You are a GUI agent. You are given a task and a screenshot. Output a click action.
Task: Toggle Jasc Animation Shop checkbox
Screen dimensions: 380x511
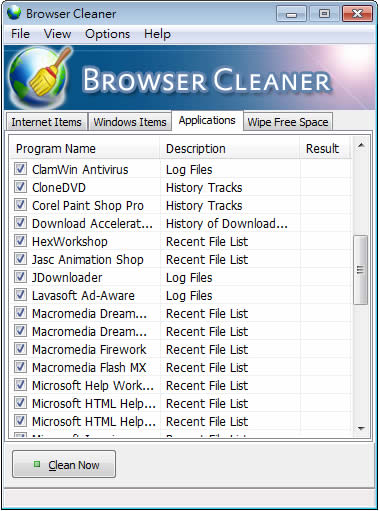[x=20, y=259]
